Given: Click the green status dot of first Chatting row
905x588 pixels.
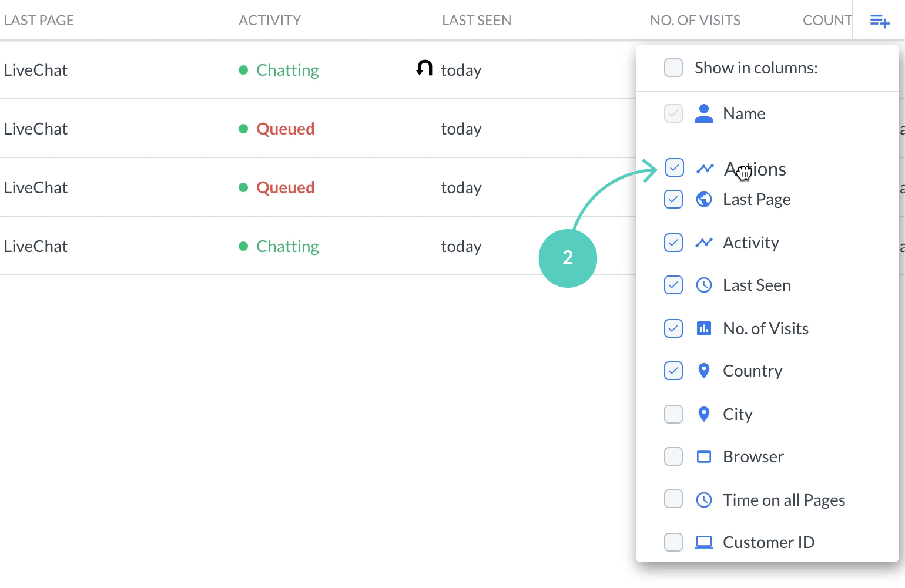Looking at the screenshot, I should point(243,70).
